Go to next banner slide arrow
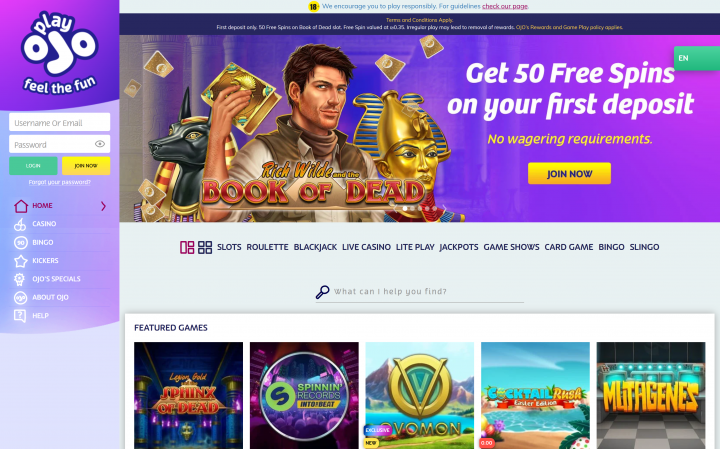 444,208
